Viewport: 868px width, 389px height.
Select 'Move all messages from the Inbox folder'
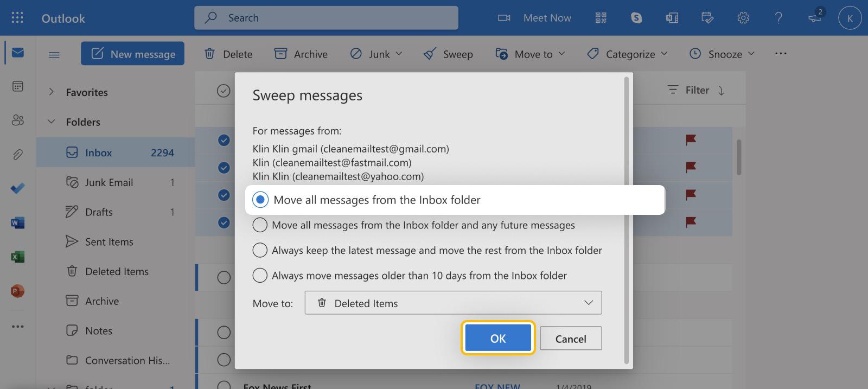coord(260,200)
